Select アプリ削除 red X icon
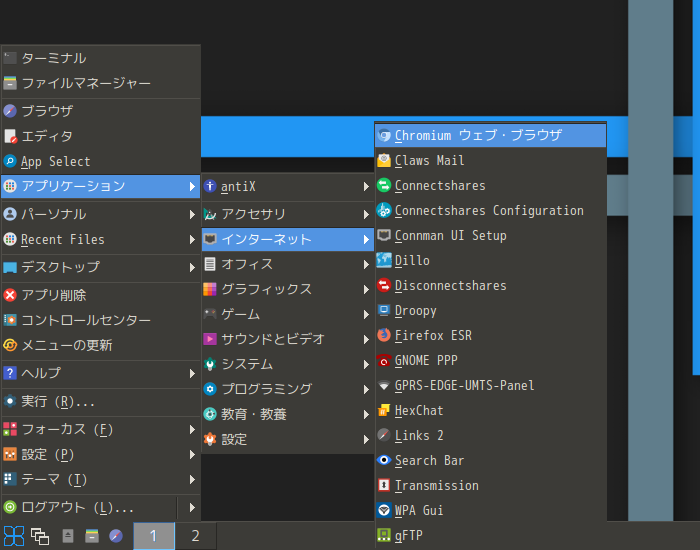Screen dimensions: 700x550 [10, 295]
